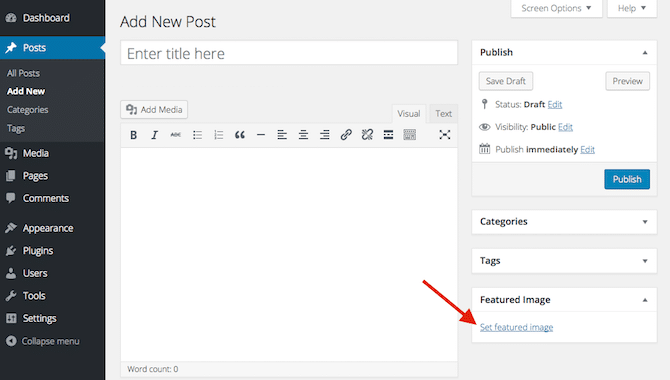Viewport: 670px width, 380px height.
Task: Insert a bulleted list
Action: (197, 135)
